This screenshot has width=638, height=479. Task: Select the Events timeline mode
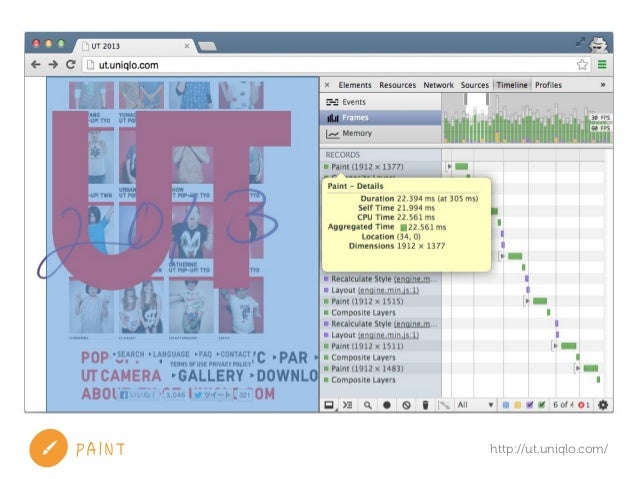pos(380,102)
